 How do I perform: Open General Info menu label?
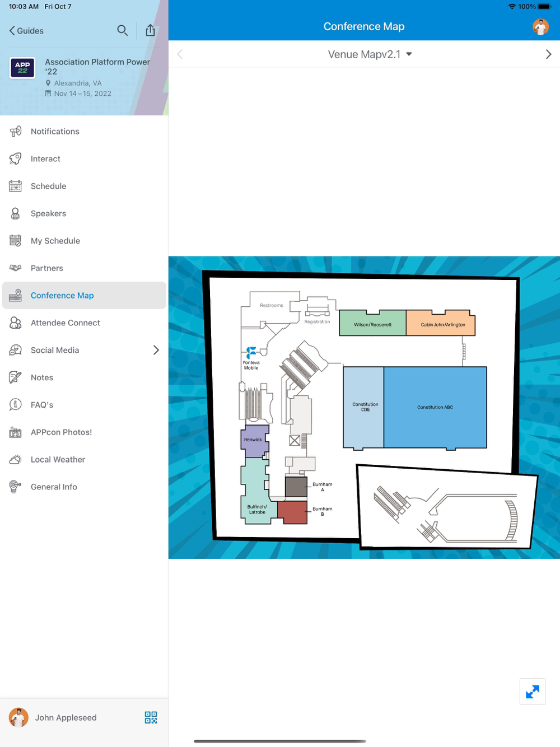(54, 487)
